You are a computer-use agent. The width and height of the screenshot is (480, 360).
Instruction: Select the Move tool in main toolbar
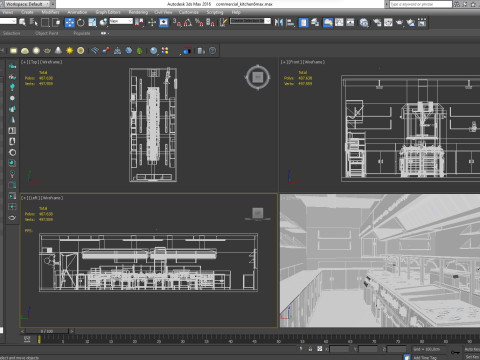[69, 22]
